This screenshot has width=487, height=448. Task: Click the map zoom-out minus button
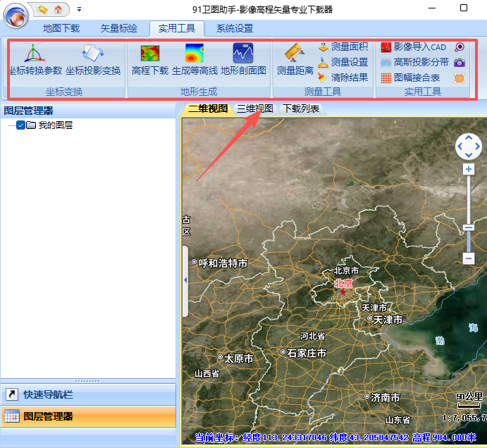pos(469,258)
